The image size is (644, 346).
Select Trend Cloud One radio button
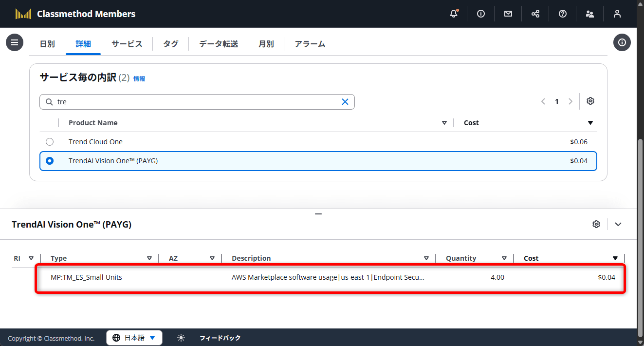[50, 142]
